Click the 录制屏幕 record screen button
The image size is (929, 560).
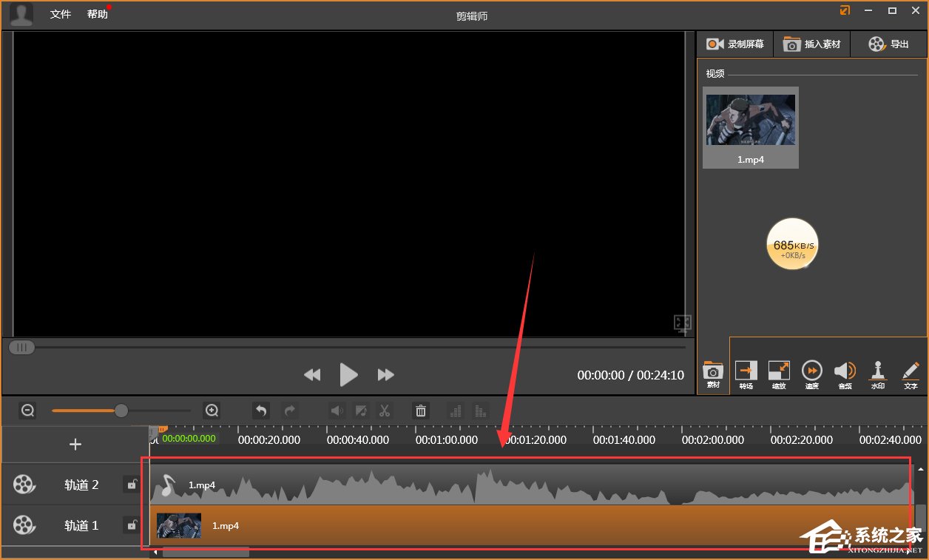coord(734,44)
